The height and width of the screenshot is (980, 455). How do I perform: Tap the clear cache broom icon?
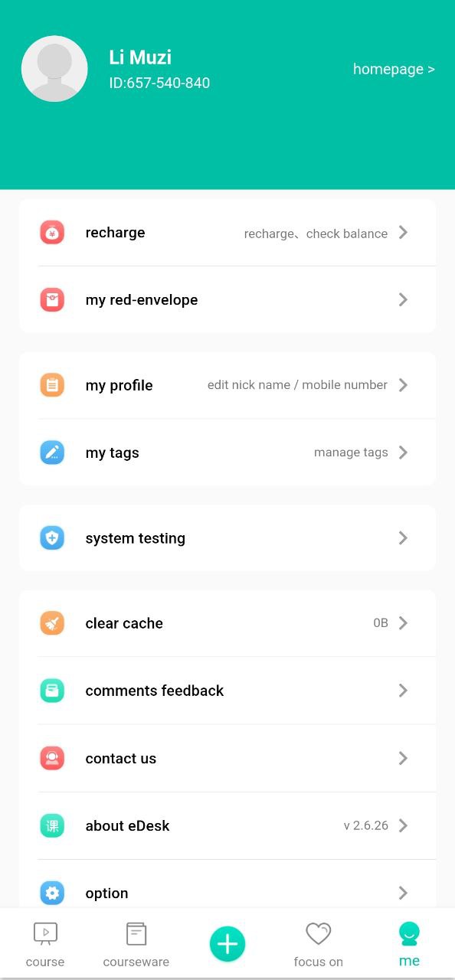[52, 623]
